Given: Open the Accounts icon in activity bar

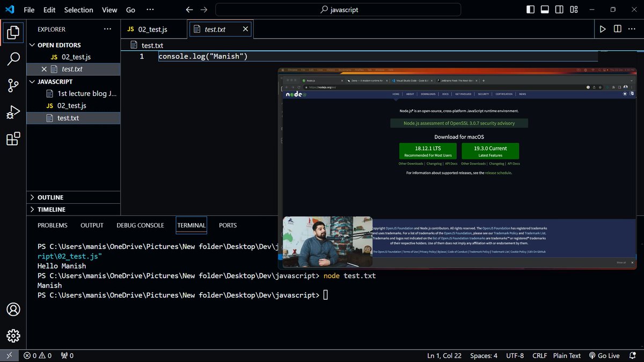Looking at the screenshot, I should 13,309.
